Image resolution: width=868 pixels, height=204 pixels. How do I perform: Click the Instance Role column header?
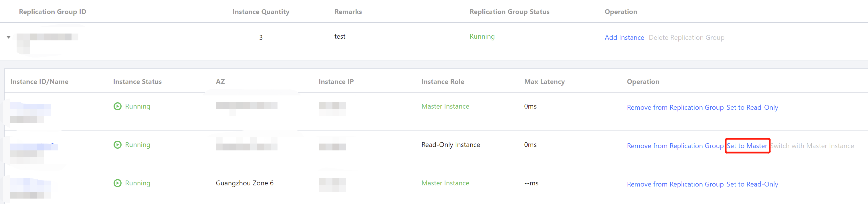[442, 82]
